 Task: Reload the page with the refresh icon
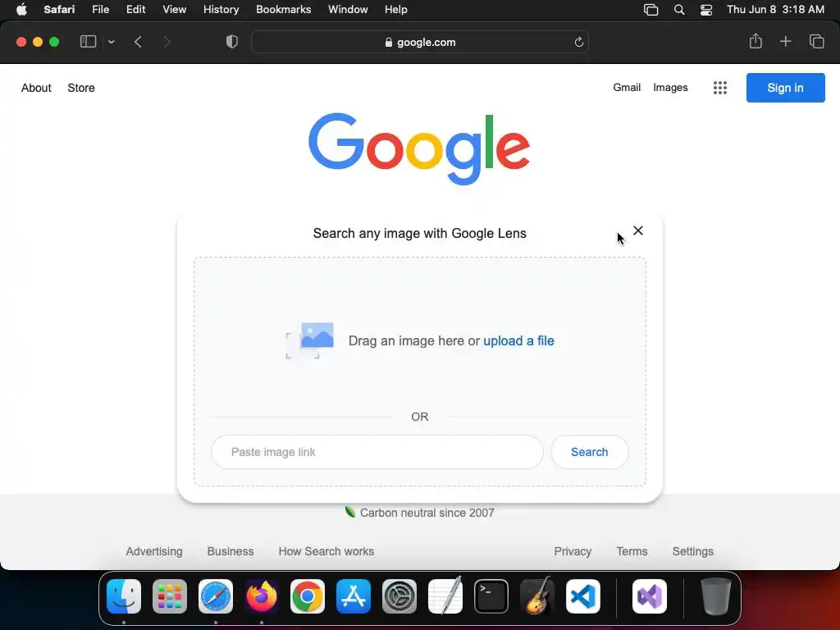coord(578,43)
